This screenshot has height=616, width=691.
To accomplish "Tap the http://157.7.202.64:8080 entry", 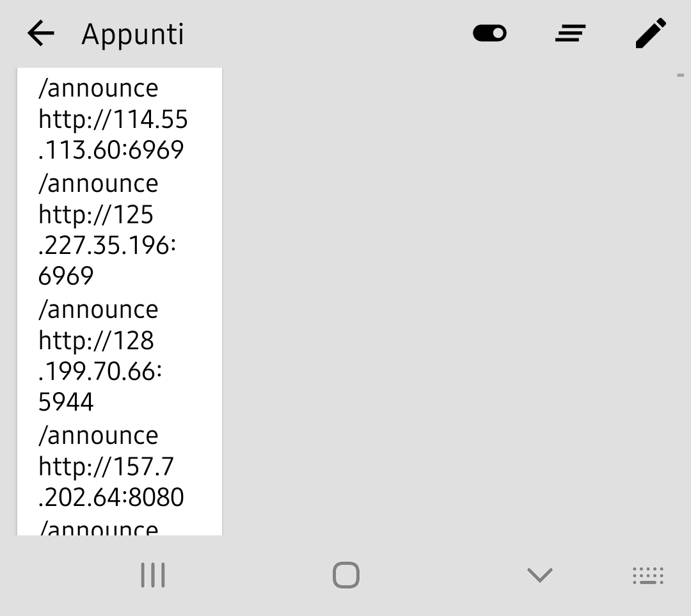I will click(111, 482).
